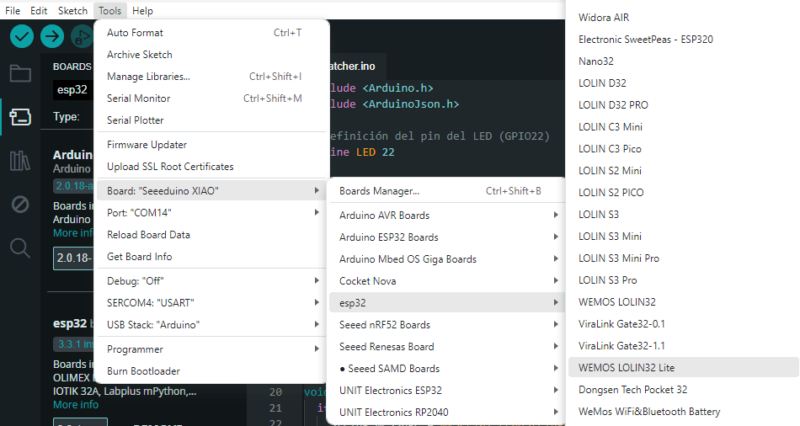Image resolution: width=800 pixels, height=426 pixels.
Task: Click More info link under Arduino boards
Action: pyautogui.click(x=75, y=233)
